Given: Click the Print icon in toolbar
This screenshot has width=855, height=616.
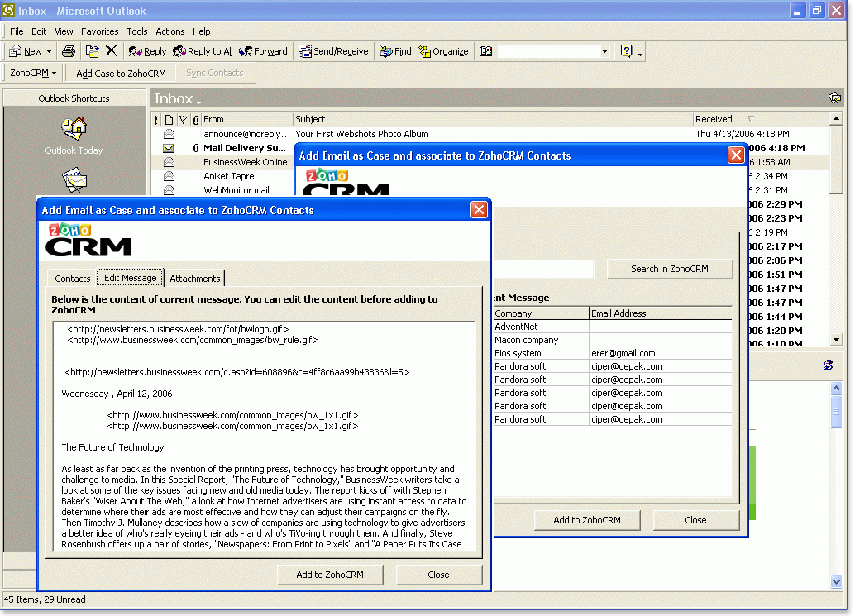Looking at the screenshot, I should pyautogui.click(x=69, y=51).
